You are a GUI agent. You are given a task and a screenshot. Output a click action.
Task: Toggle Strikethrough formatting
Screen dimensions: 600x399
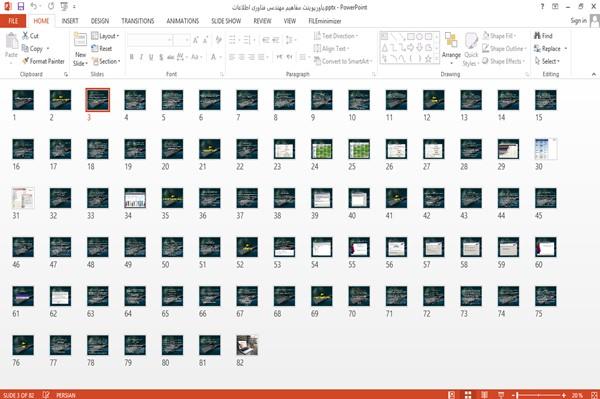pos(171,57)
